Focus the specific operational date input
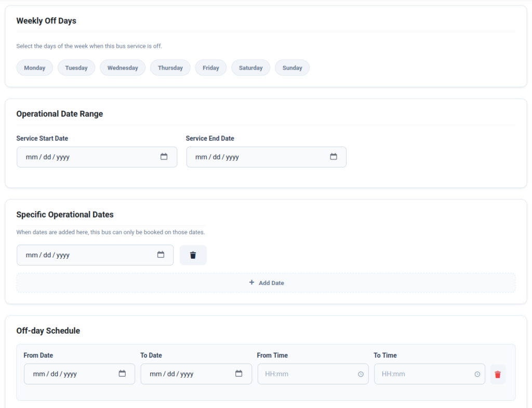This screenshot has width=532, height=408. (95, 255)
